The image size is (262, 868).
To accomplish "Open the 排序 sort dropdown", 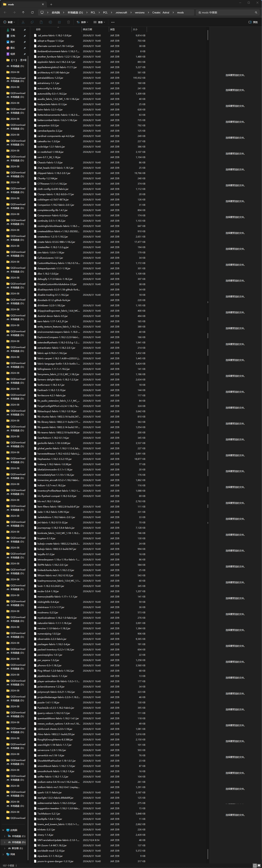I will coord(82,22).
